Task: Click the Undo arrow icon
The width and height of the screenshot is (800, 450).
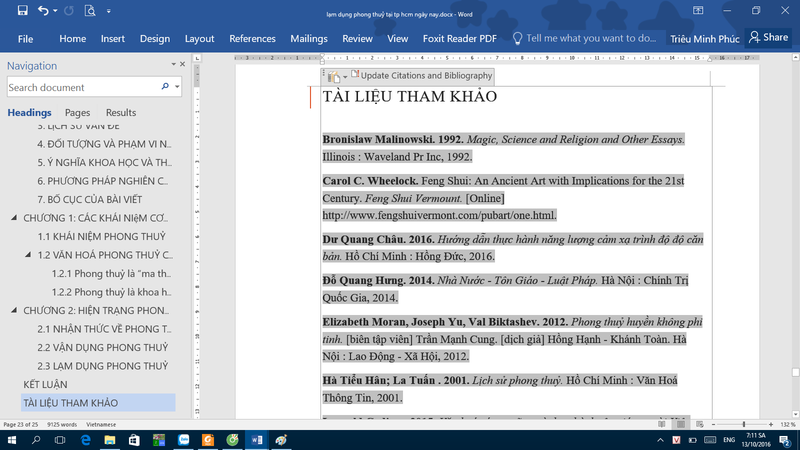Action: point(43,11)
